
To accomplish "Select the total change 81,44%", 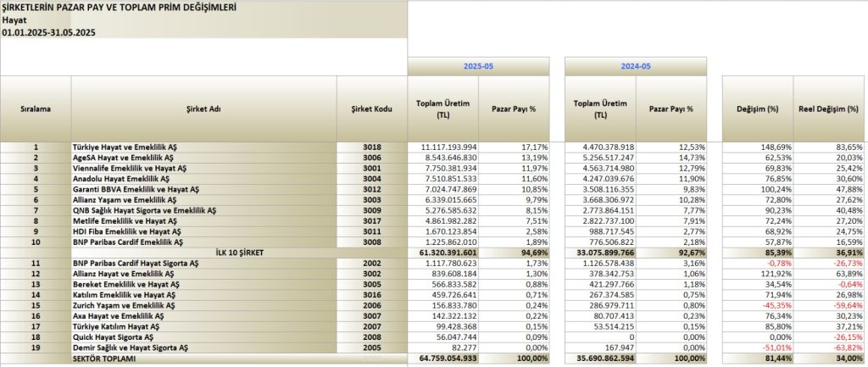I will click(x=757, y=359).
